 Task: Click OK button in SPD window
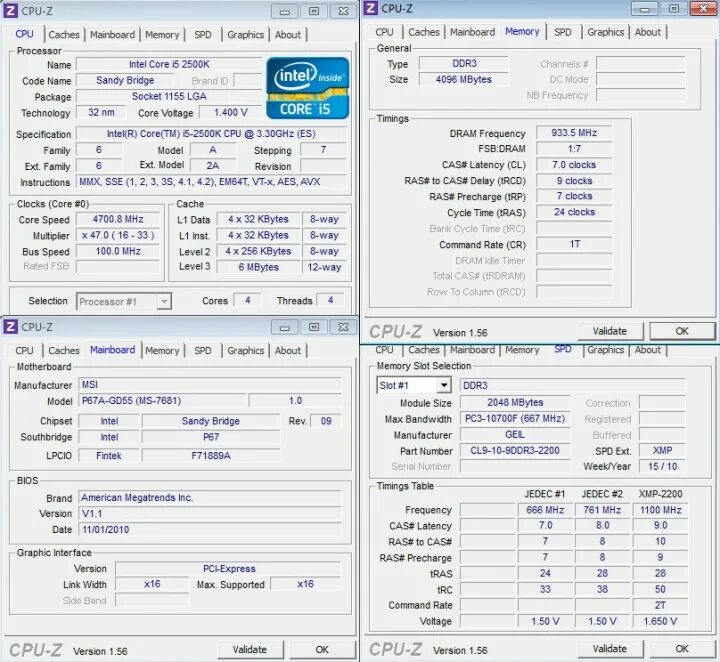(x=682, y=649)
